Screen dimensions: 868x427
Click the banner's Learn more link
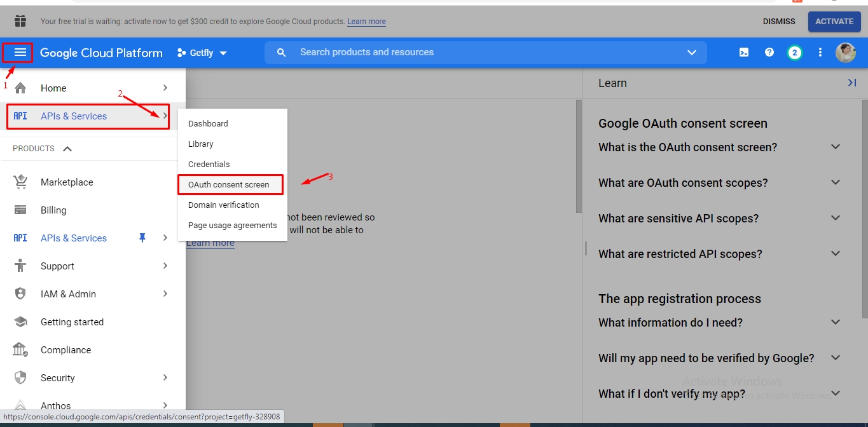(366, 22)
